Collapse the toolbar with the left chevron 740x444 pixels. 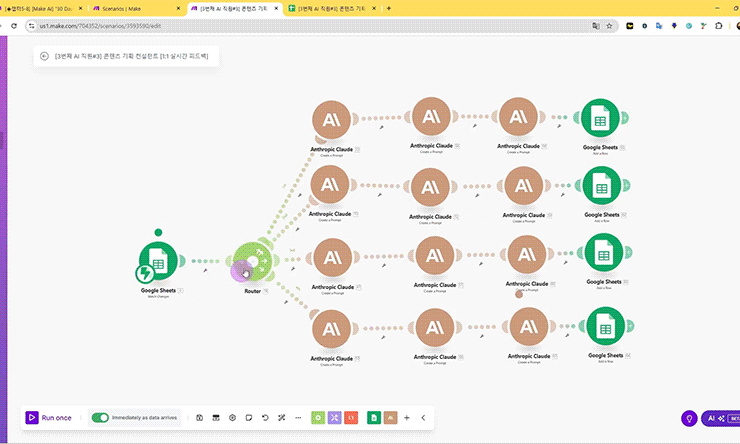(423, 418)
